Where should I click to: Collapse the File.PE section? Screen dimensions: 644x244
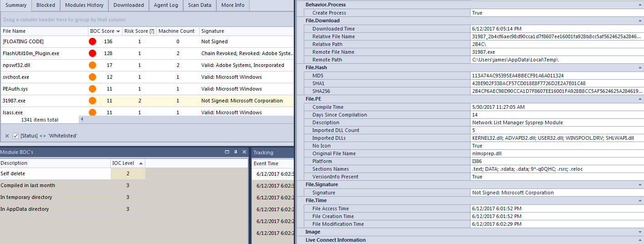(640, 99)
